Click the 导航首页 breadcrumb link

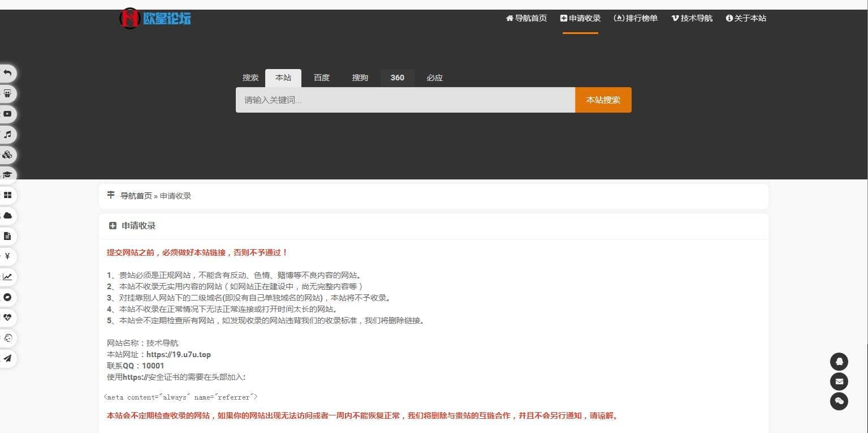(x=136, y=196)
